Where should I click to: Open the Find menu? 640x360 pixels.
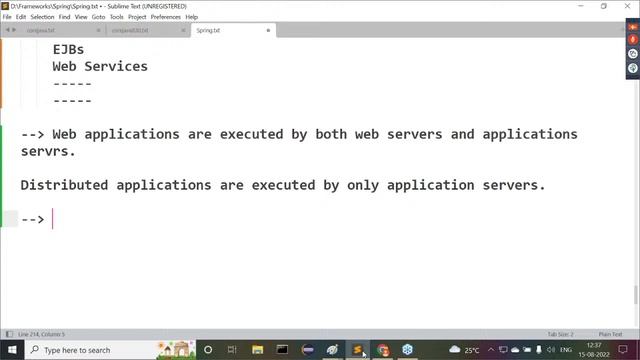[x=64, y=17]
